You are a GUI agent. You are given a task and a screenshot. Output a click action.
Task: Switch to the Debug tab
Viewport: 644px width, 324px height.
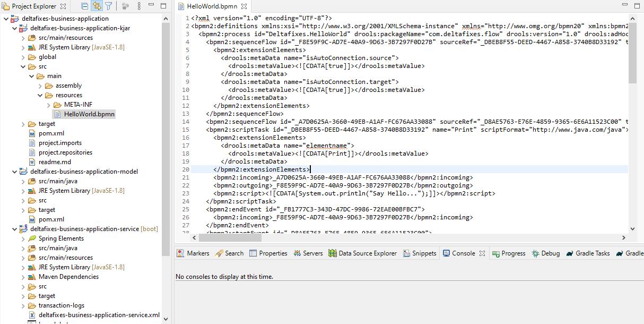[546, 253]
